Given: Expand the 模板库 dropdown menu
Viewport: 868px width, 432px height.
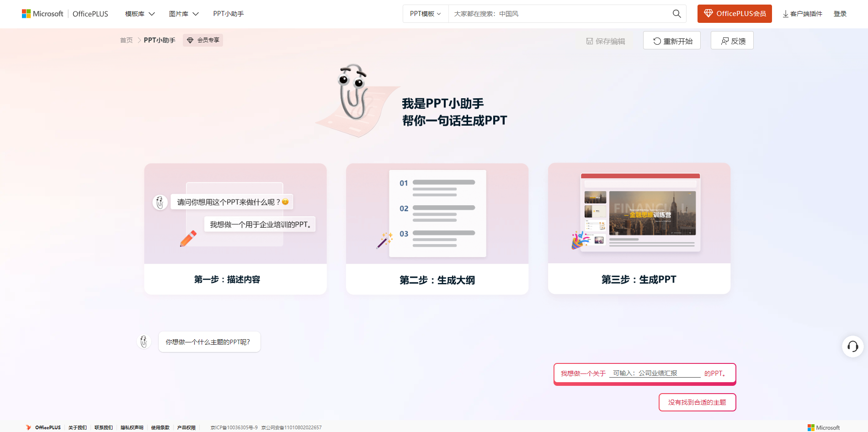Looking at the screenshot, I should (x=138, y=14).
